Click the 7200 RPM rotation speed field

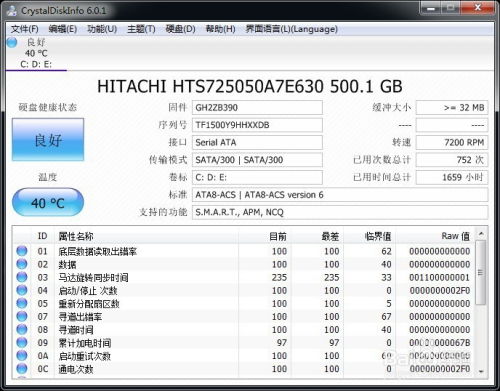coord(452,142)
